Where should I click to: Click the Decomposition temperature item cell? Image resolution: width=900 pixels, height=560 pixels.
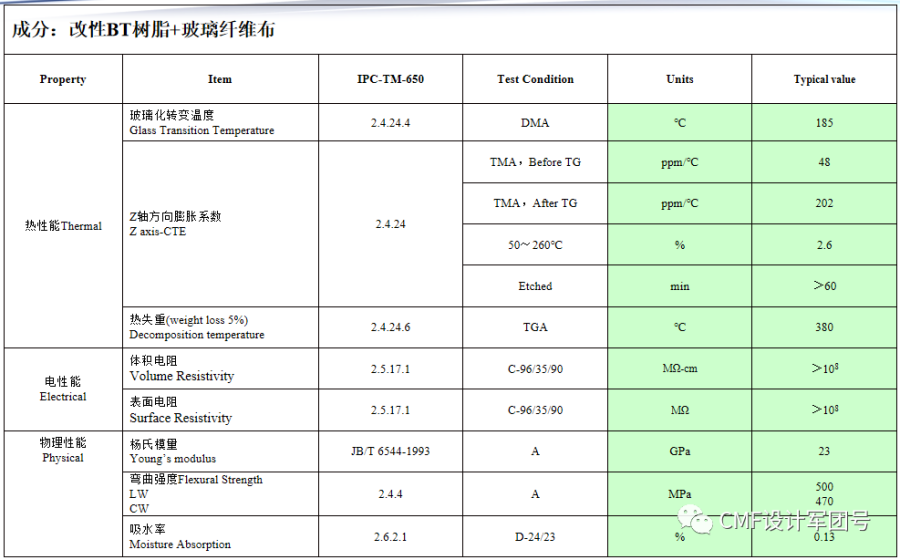(x=220, y=327)
